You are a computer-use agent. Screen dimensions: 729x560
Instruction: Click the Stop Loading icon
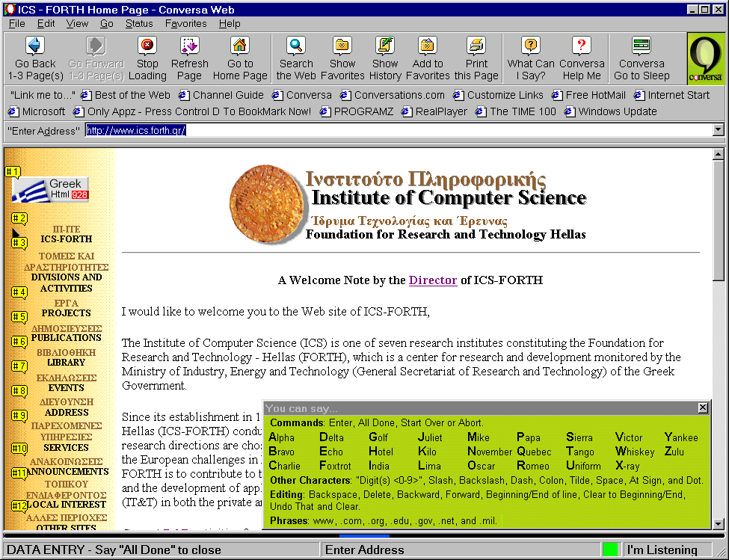coord(147,46)
